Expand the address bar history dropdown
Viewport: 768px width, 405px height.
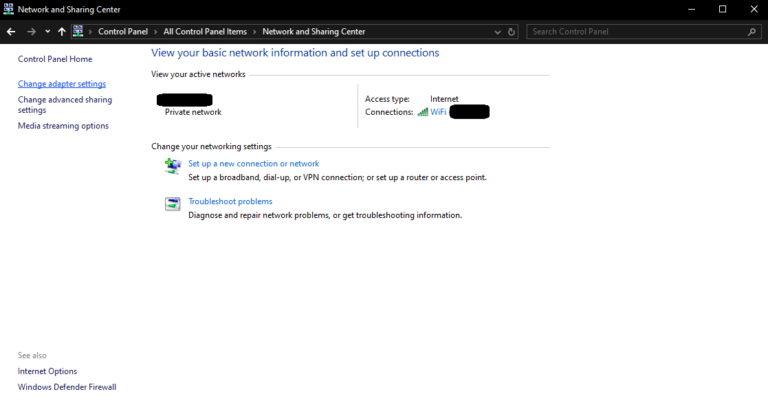pyautogui.click(x=498, y=32)
